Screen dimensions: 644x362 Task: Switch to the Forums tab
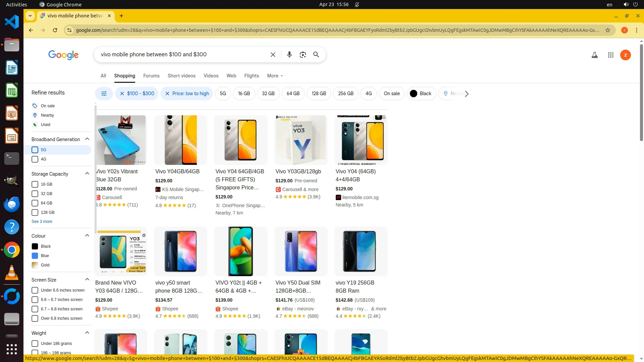(x=151, y=76)
